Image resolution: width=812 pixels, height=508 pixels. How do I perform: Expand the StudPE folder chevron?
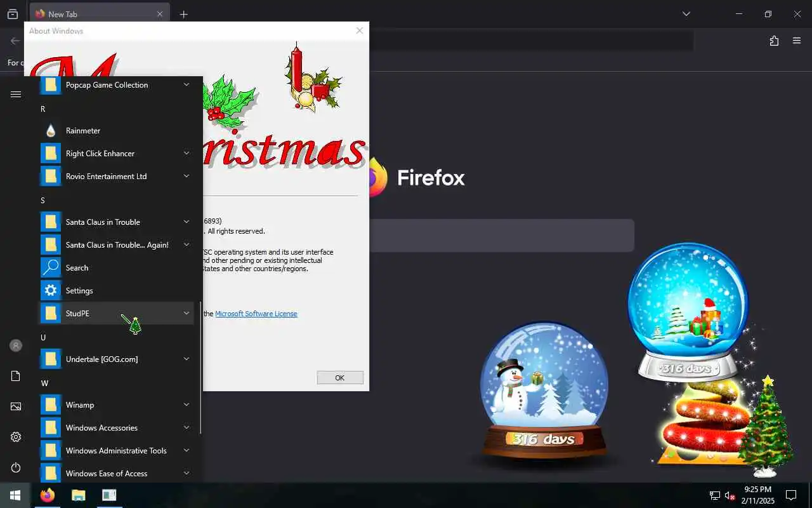click(x=187, y=313)
